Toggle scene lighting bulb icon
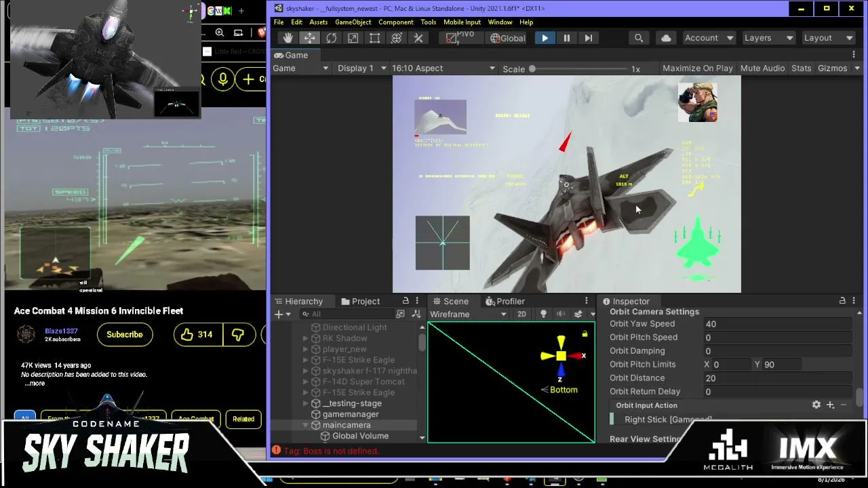The height and width of the screenshot is (488, 868). point(543,314)
